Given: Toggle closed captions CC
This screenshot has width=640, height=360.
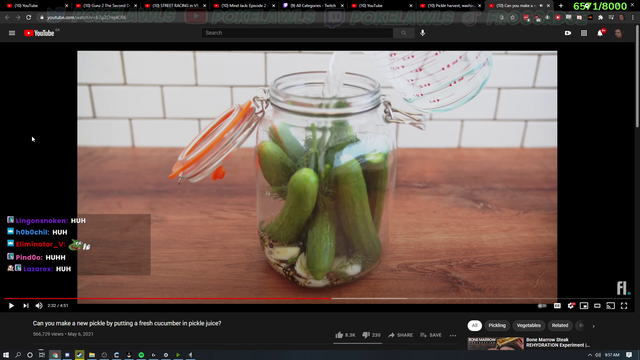Looking at the screenshot, I should 557,306.
